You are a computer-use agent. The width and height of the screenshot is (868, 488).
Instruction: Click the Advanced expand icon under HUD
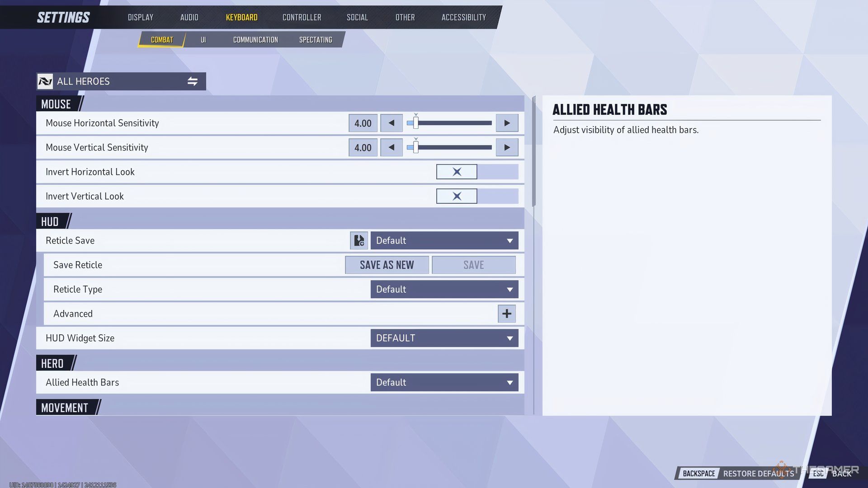click(x=506, y=313)
